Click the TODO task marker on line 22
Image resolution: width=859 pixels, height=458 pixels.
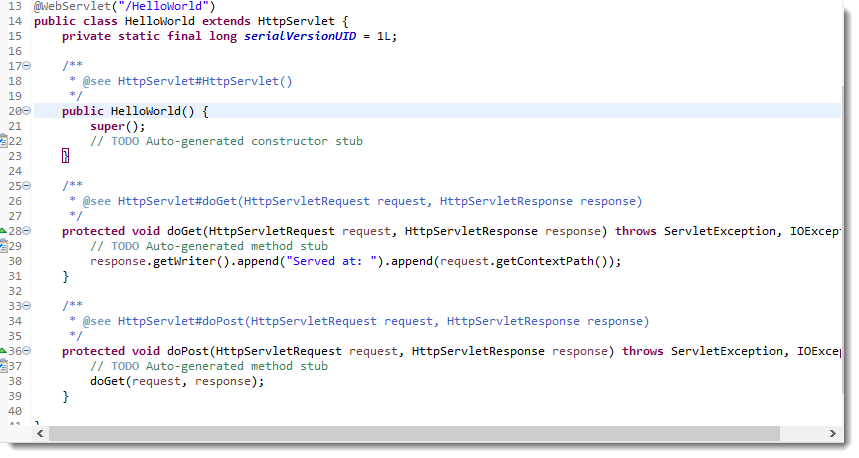tap(3, 141)
